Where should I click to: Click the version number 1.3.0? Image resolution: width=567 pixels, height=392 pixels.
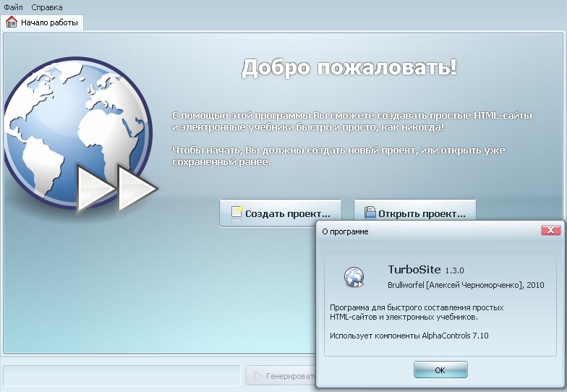[454, 270]
